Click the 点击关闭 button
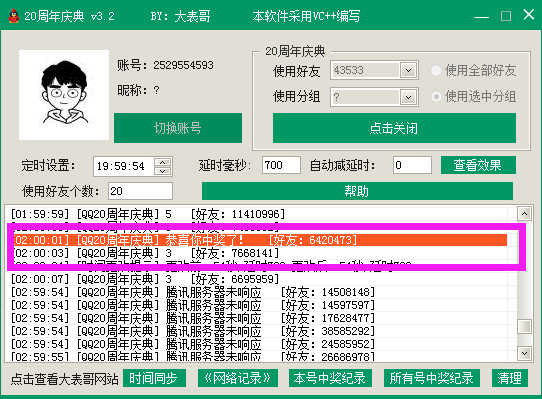Viewport: 542px width, 399px height. (394, 128)
